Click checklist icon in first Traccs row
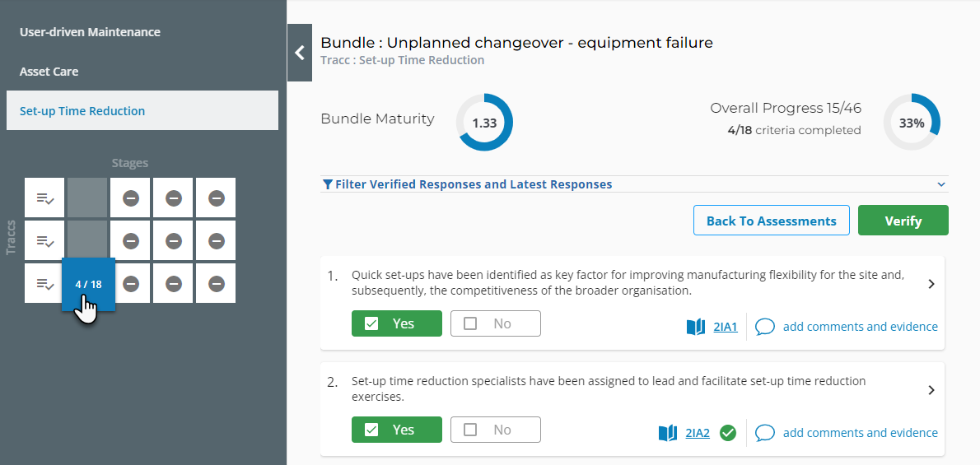The height and width of the screenshot is (465, 980). coord(44,198)
